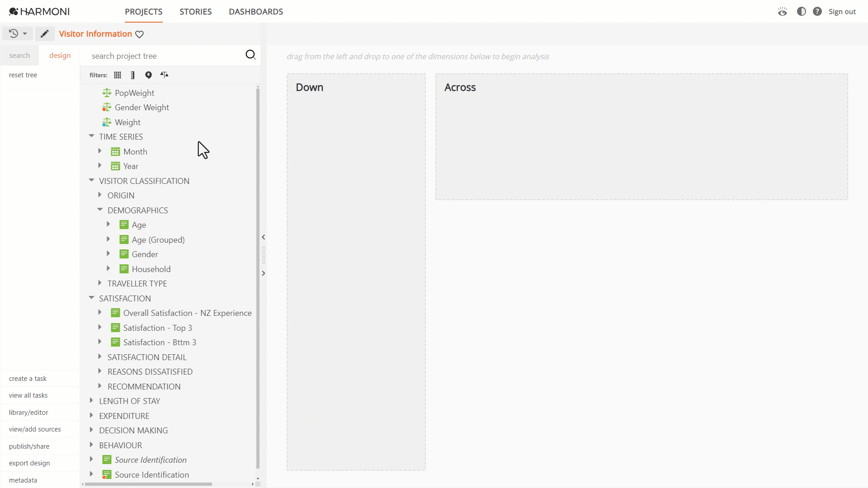
Task: Click the Weight scale icon
Action: (107, 122)
